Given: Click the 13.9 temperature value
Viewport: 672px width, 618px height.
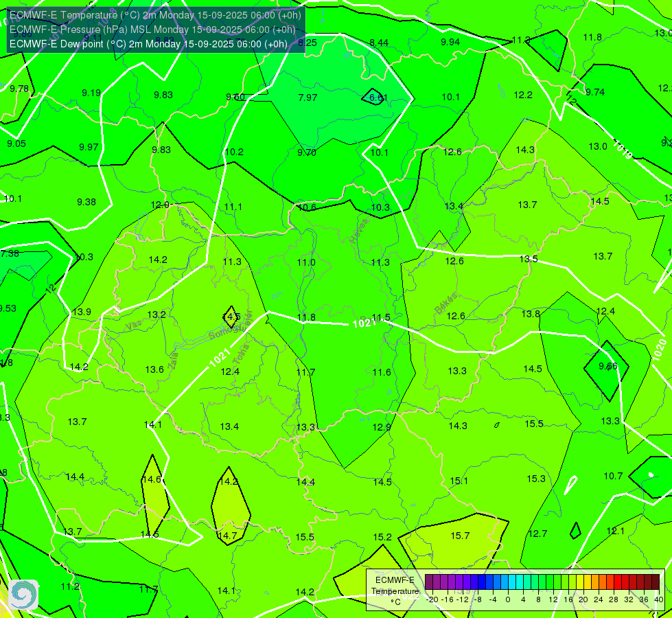Looking at the screenshot, I should pos(82,312).
